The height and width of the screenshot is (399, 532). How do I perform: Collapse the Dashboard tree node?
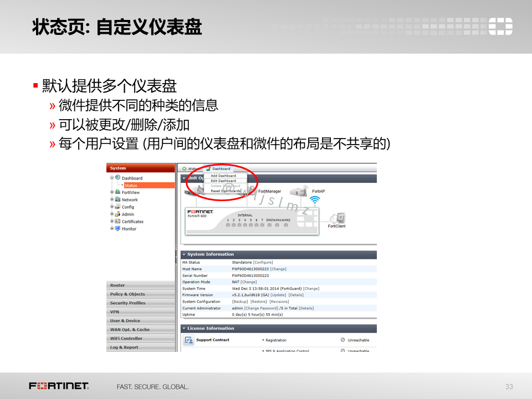(111, 177)
